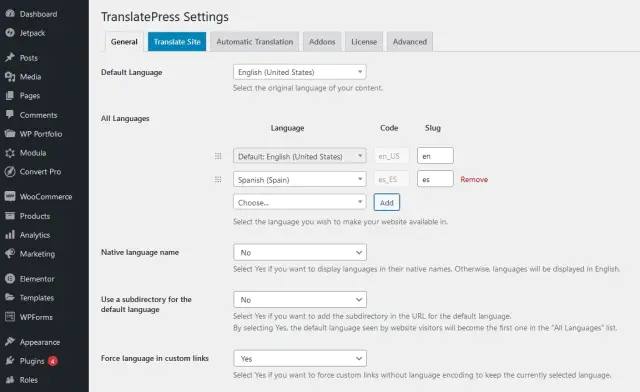Click the Convert Pro icon
The image size is (640, 392).
tap(10, 172)
